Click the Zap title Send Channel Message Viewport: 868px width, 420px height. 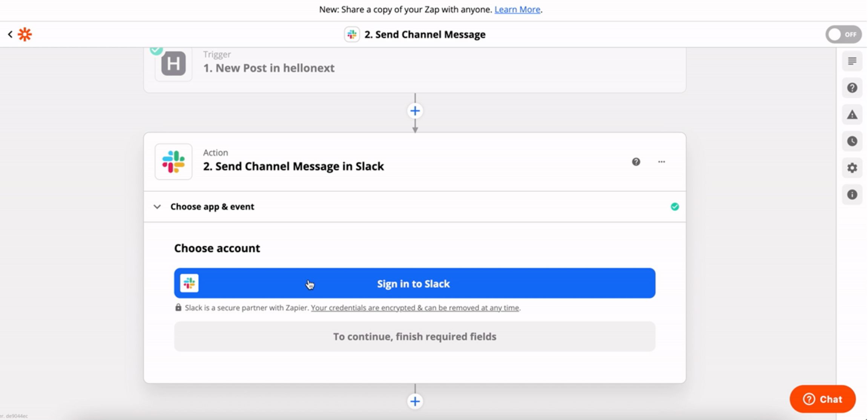click(425, 34)
